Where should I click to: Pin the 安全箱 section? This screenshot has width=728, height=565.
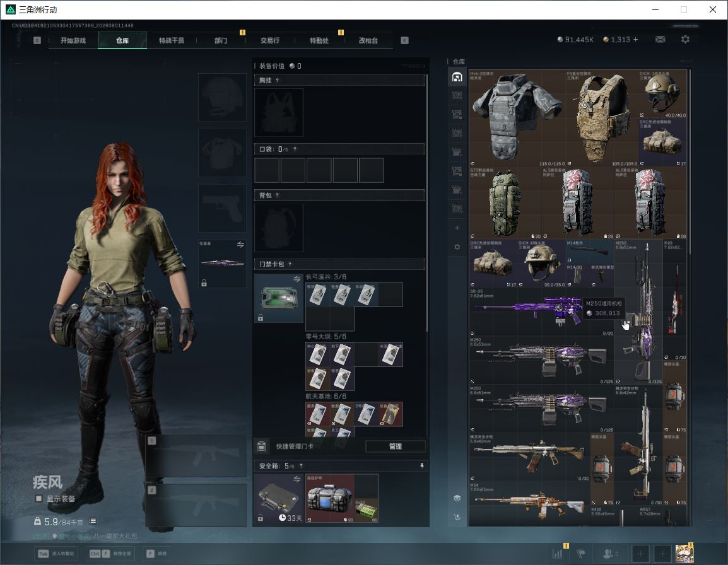click(421, 465)
